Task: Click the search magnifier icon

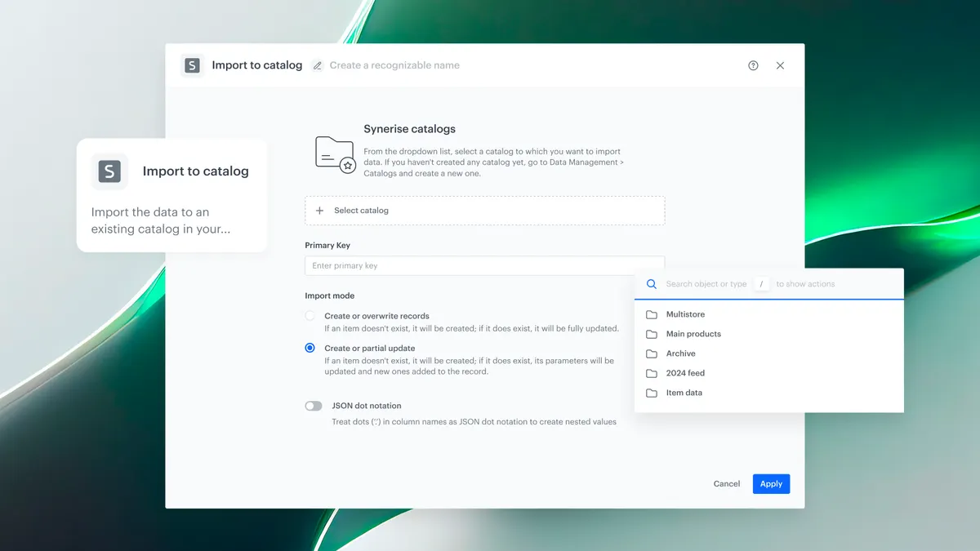Action: (652, 284)
